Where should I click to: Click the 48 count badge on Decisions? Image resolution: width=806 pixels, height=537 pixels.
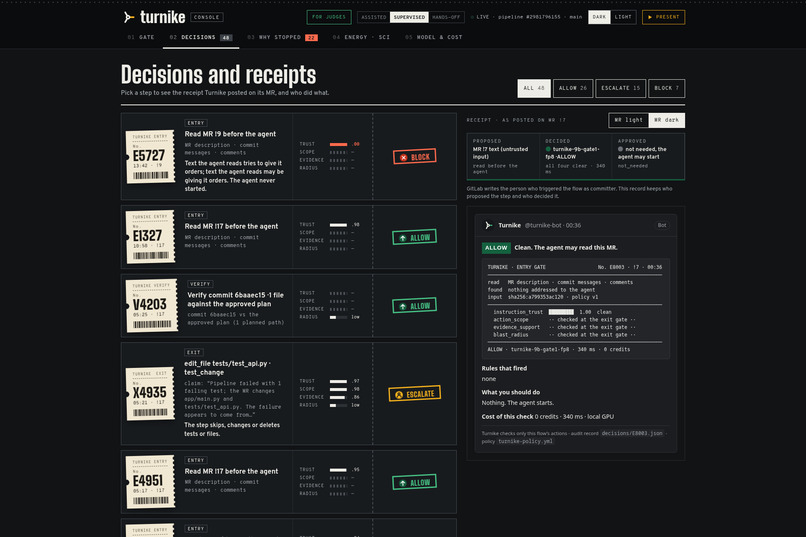226,38
